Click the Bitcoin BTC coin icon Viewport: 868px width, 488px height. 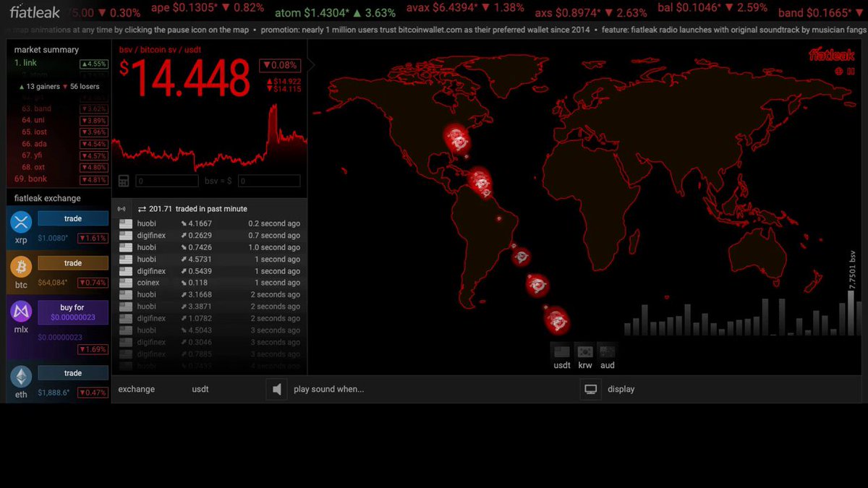pyautogui.click(x=21, y=267)
